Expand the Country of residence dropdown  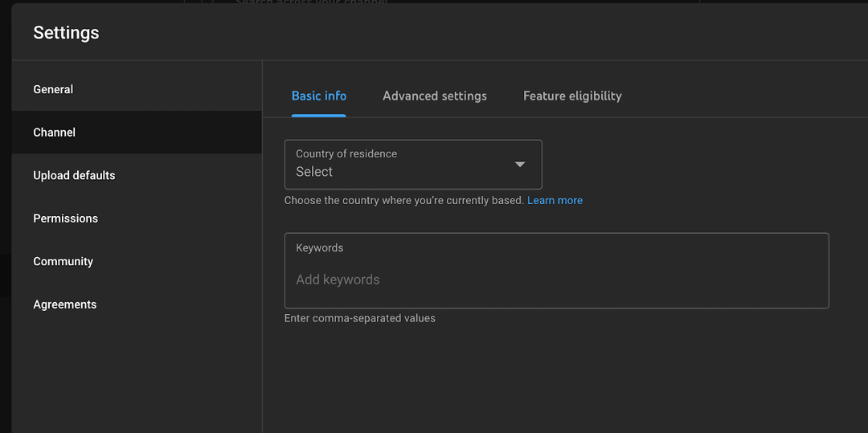point(412,164)
